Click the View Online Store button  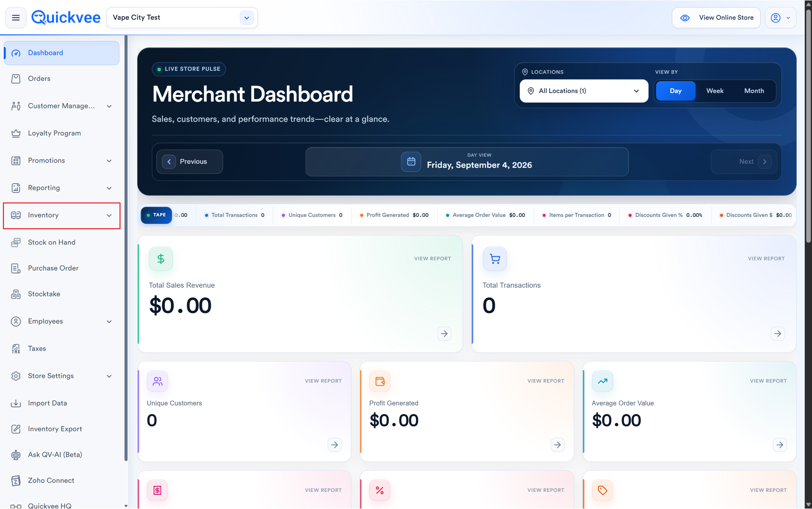pos(716,17)
